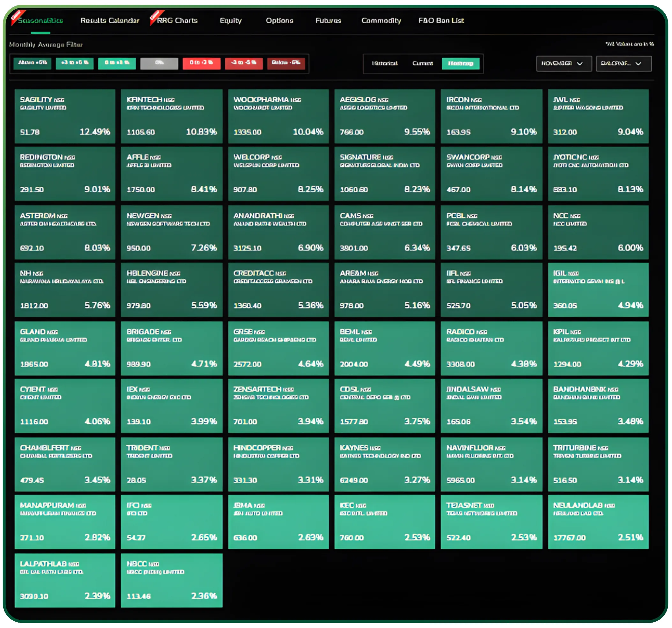Screen dimensions: 672x628
Task: Expand the rightmost sort dropdown
Action: [x=624, y=63]
